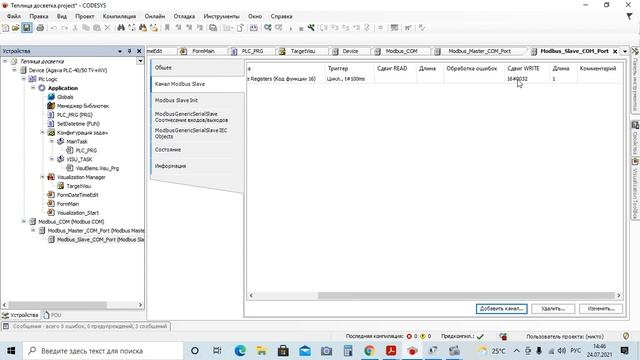
Task: Select SetDatetime (FUN) in device tree
Action: (x=78, y=124)
